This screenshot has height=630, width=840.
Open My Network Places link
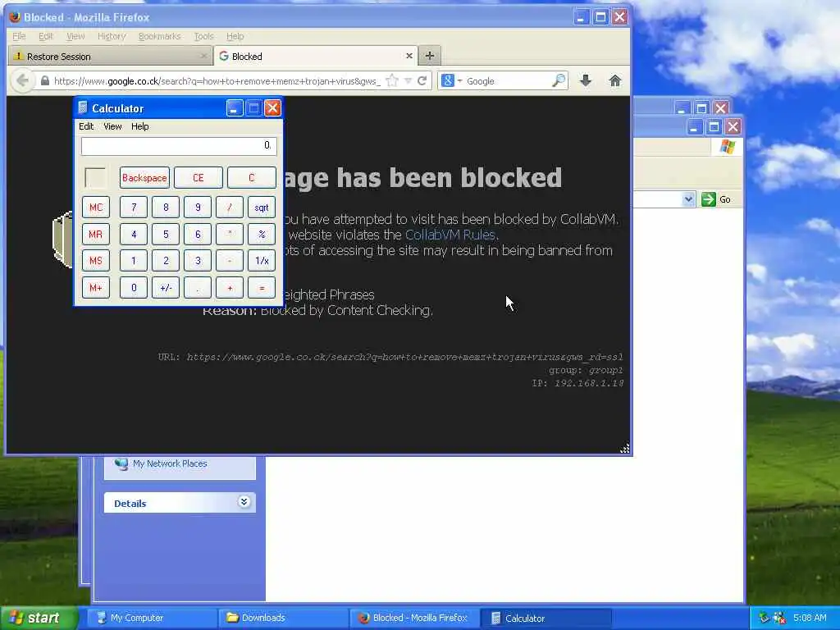170,463
